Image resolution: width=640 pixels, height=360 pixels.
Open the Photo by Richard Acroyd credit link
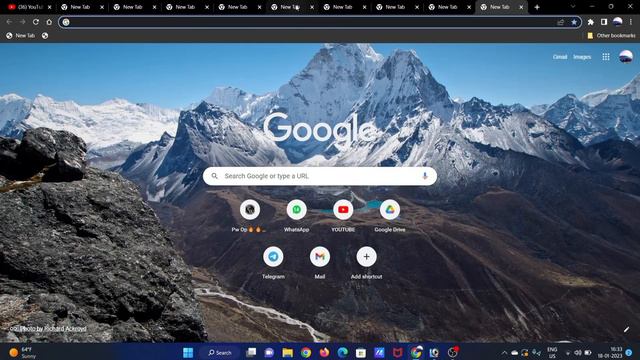pos(53,329)
